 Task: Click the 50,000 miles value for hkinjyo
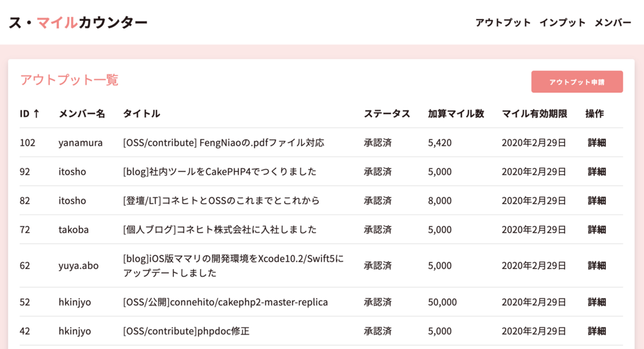click(x=442, y=302)
